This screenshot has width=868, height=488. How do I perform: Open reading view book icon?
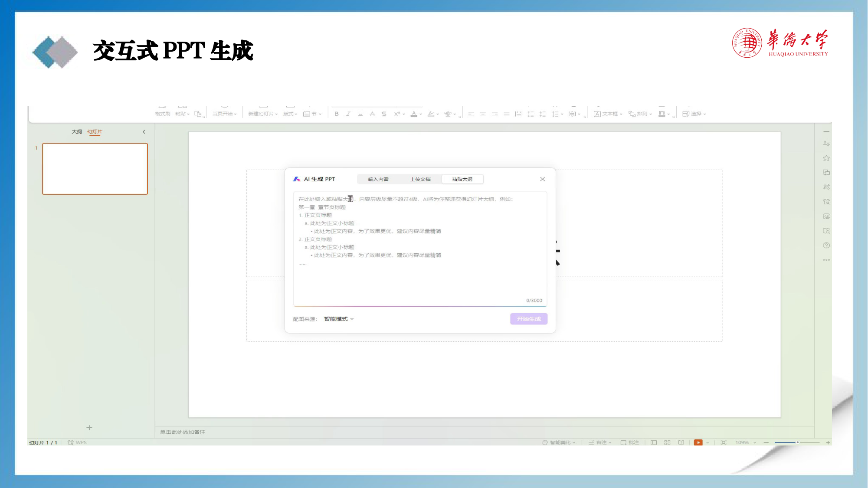pyautogui.click(x=681, y=442)
